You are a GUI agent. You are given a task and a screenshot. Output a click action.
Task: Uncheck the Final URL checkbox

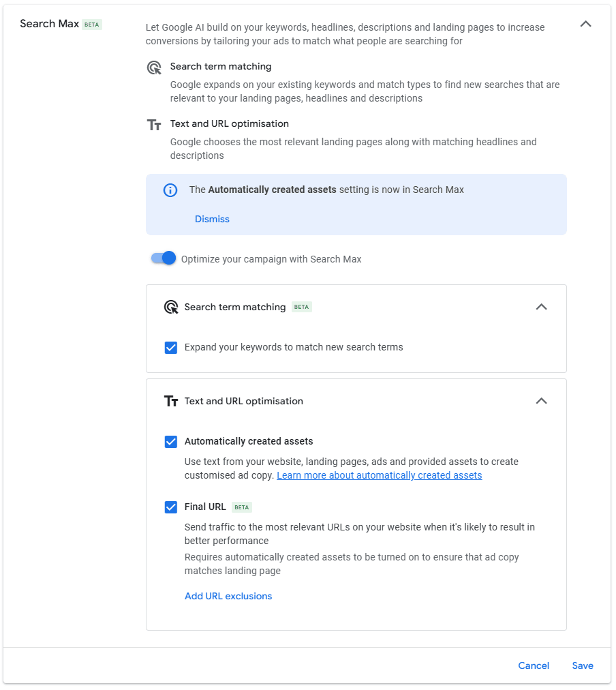[171, 507]
